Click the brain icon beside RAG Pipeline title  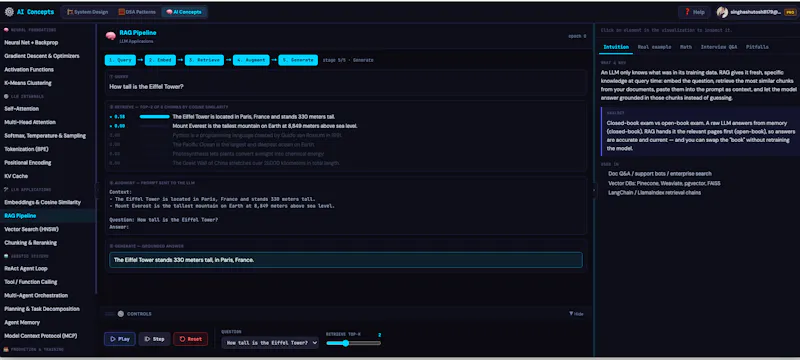coord(110,36)
